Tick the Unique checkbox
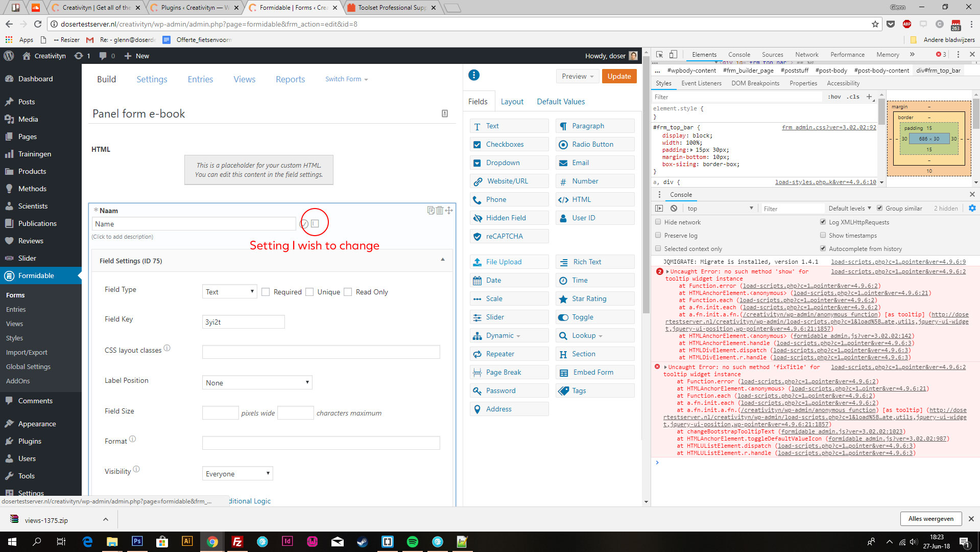 click(x=309, y=292)
